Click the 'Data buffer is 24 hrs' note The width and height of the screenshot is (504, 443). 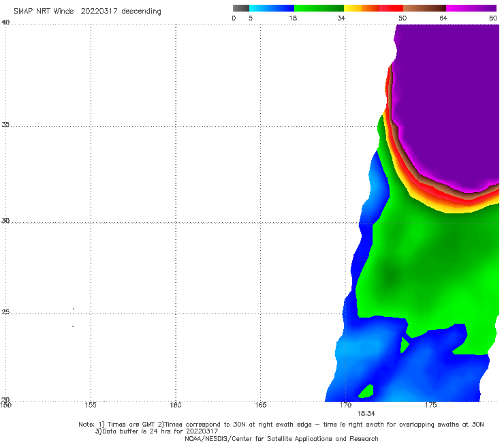point(157,431)
